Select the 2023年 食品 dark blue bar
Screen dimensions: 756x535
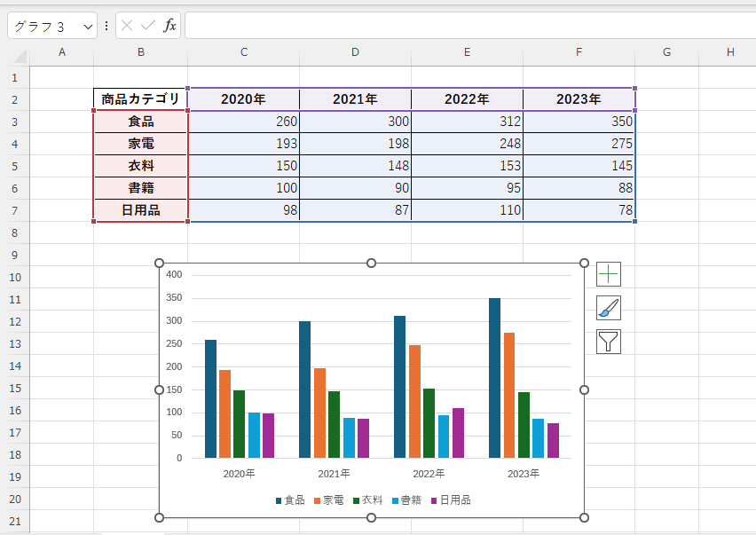click(x=494, y=378)
